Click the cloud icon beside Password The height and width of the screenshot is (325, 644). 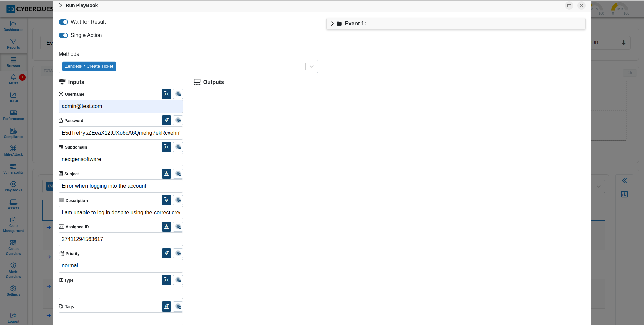(x=178, y=120)
